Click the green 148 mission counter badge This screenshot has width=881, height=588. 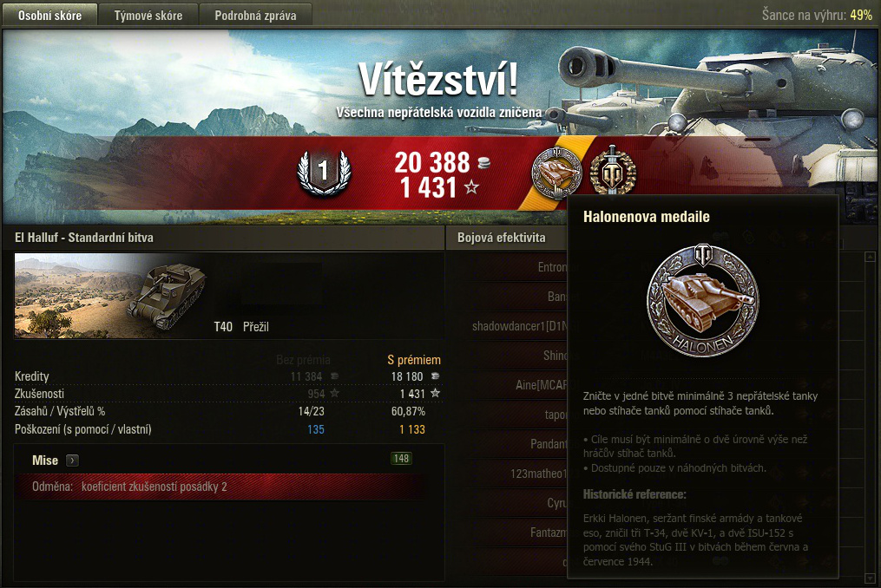[x=401, y=458]
